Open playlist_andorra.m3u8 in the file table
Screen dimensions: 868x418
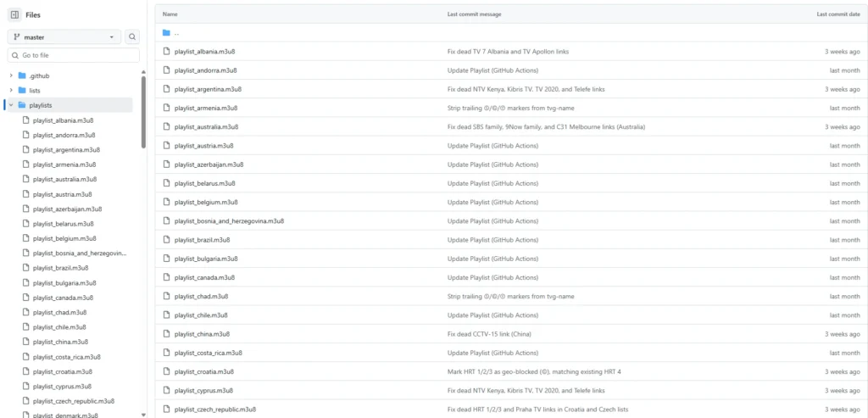coord(205,70)
